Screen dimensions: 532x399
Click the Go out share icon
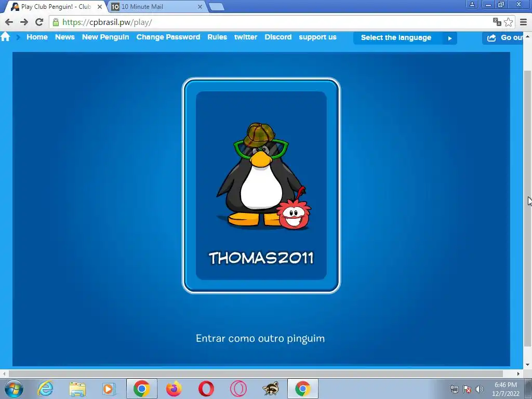(x=491, y=37)
